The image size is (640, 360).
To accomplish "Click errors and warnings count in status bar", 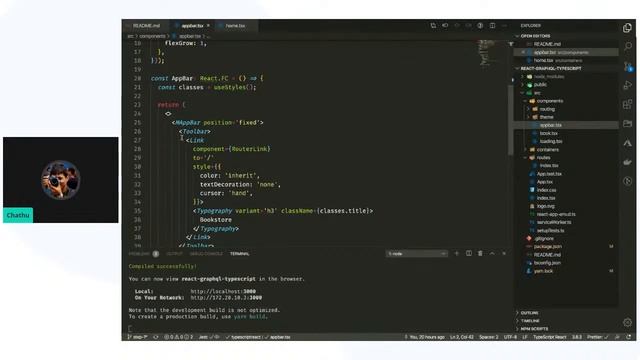I will (178, 337).
